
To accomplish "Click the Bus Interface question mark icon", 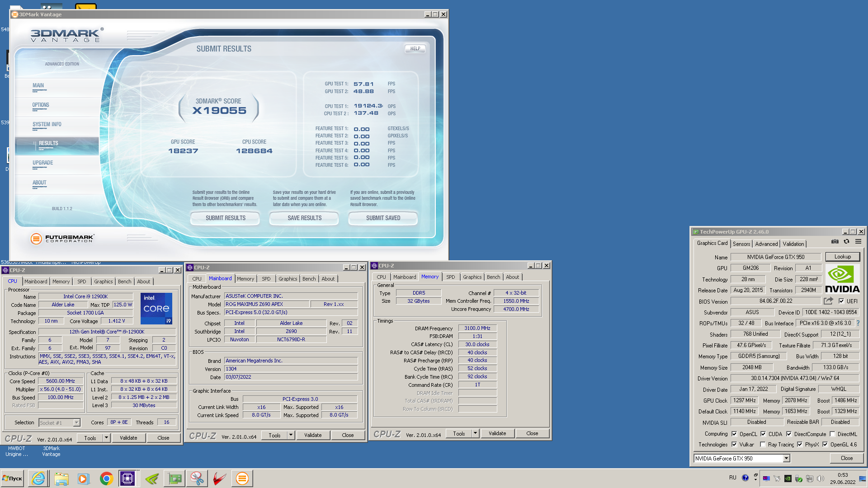I will 858,324.
